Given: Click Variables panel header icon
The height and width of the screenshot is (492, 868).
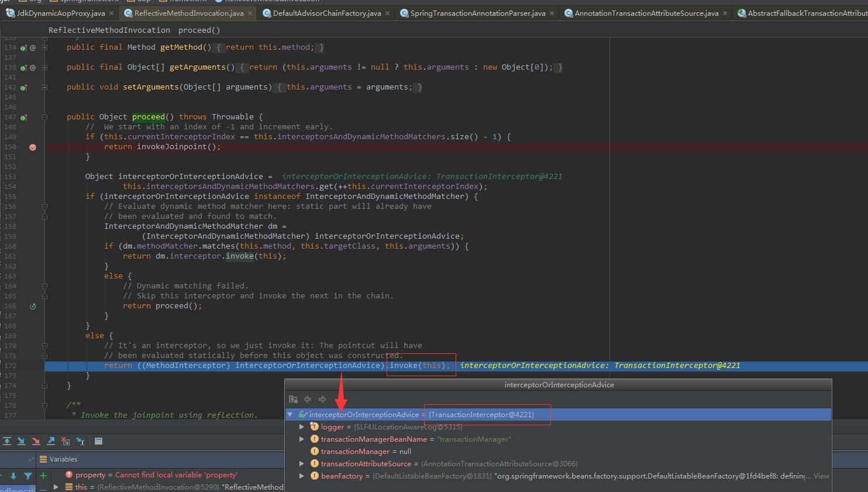Looking at the screenshot, I should pyautogui.click(x=43, y=459).
